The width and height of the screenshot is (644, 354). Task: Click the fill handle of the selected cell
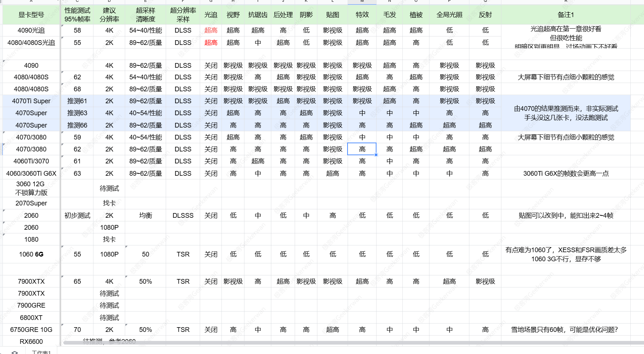376,155
